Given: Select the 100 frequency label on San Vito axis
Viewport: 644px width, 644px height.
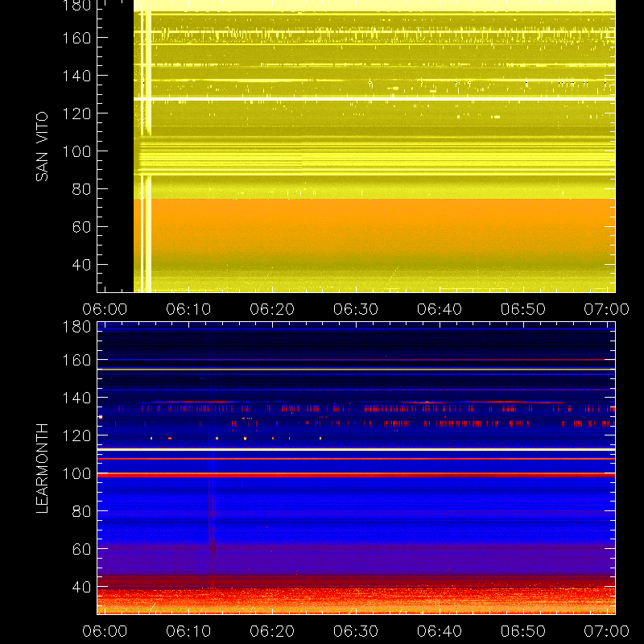Looking at the screenshot, I should coord(76,151).
